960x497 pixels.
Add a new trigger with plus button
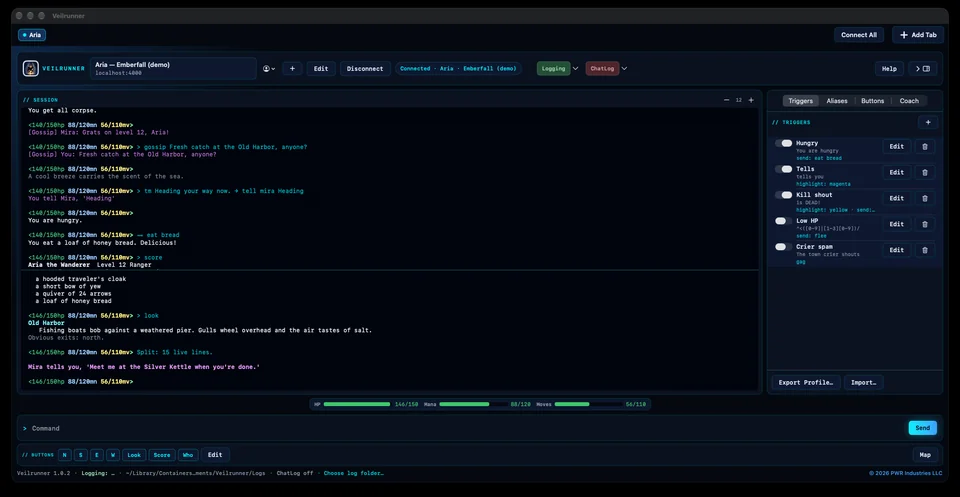[928, 122]
